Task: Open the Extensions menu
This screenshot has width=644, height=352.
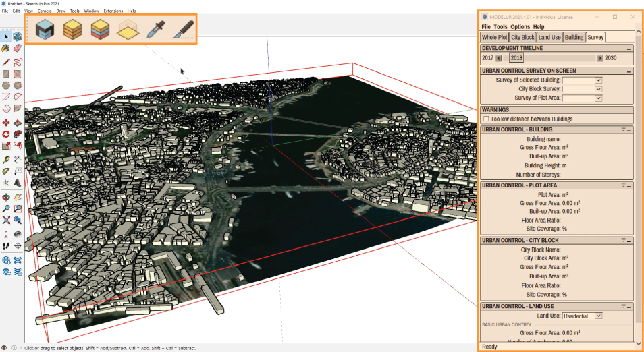Action: point(113,11)
